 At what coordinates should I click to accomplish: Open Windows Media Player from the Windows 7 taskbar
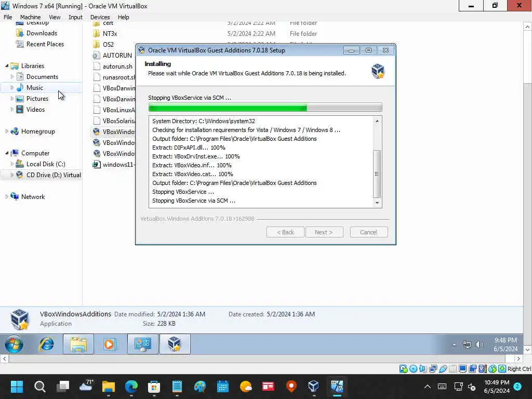point(109,344)
